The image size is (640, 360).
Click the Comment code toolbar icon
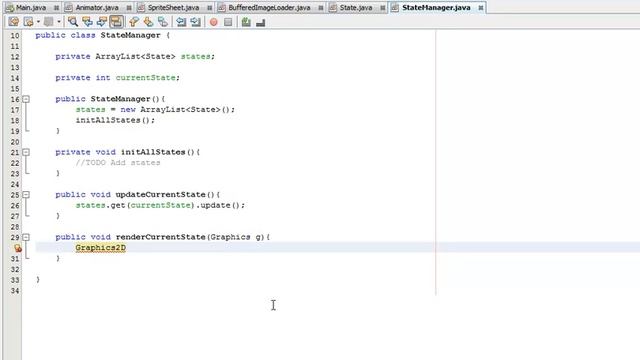click(246, 22)
